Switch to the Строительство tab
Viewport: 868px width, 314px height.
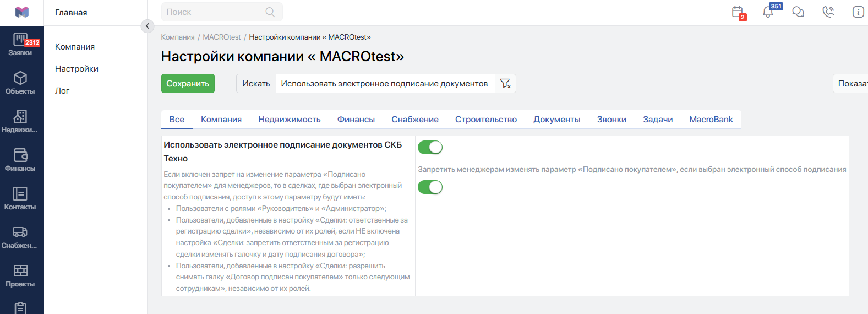coord(486,120)
